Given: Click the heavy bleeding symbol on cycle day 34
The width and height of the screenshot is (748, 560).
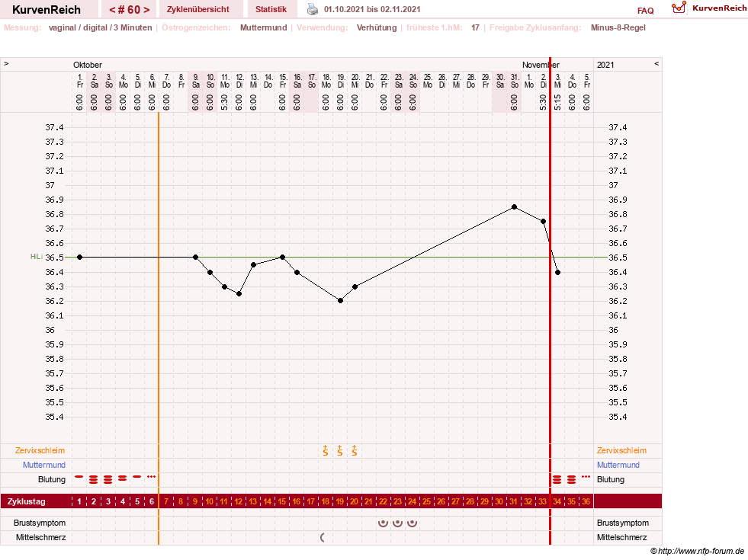Looking at the screenshot, I should pos(557,479).
